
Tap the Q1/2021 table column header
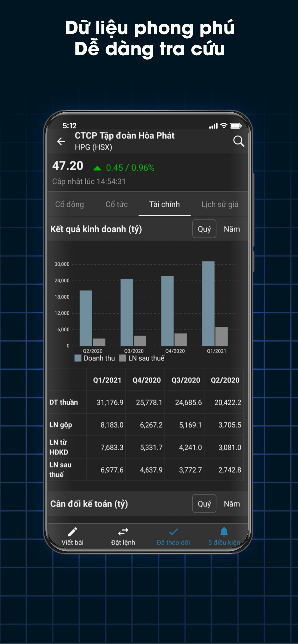point(107,380)
